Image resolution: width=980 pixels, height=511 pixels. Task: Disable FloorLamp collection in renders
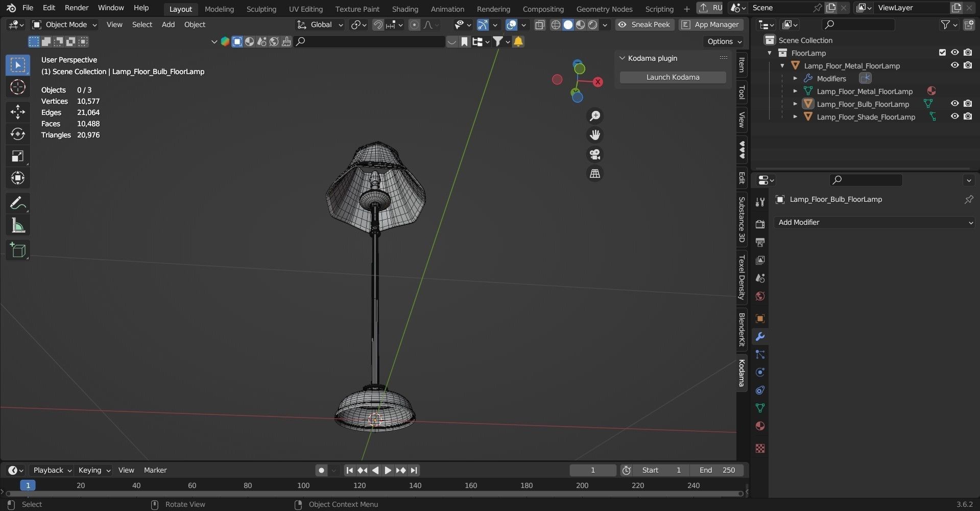(968, 53)
